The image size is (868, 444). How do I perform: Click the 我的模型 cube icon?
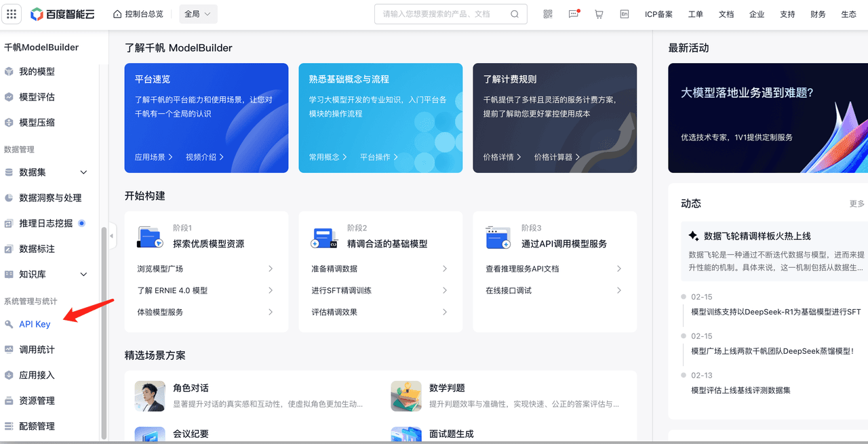click(x=9, y=71)
